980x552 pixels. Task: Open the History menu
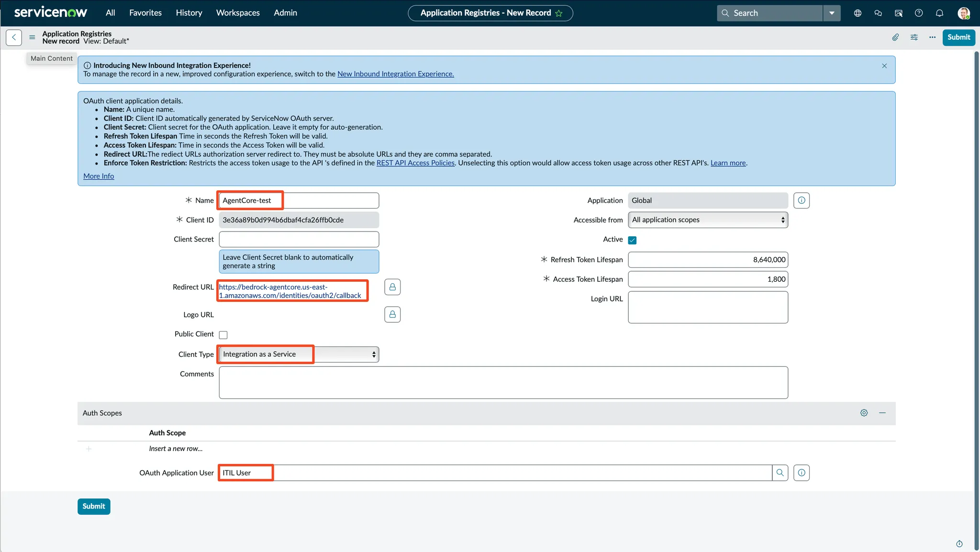189,13
